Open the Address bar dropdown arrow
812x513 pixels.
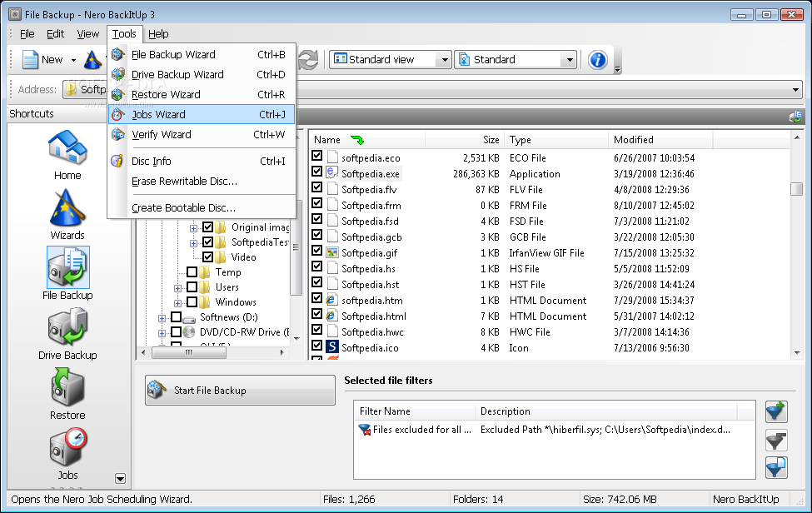tap(795, 90)
